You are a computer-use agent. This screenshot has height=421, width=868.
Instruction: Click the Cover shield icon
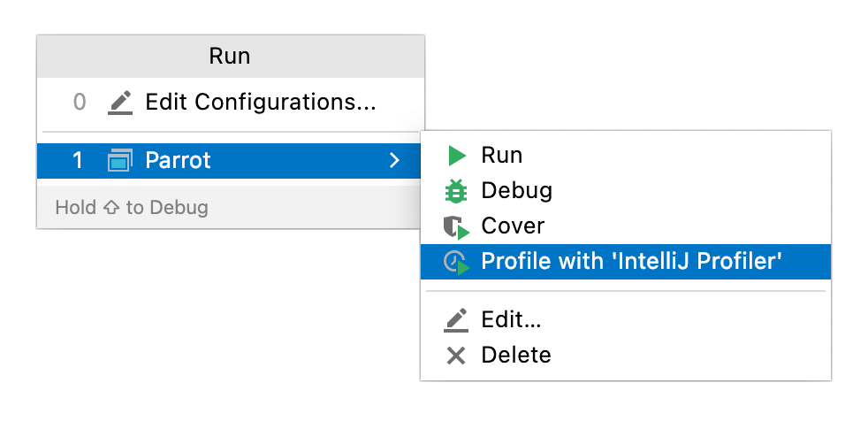click(x=457, y=227)
